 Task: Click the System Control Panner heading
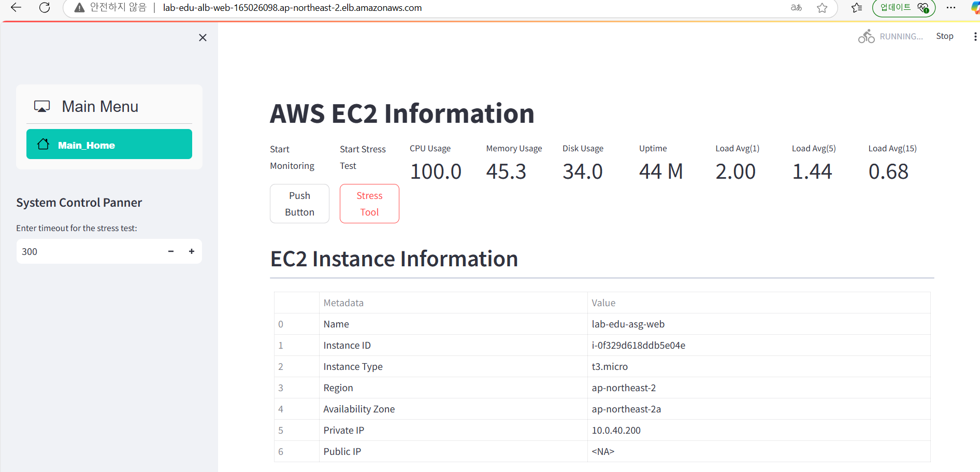79,203
